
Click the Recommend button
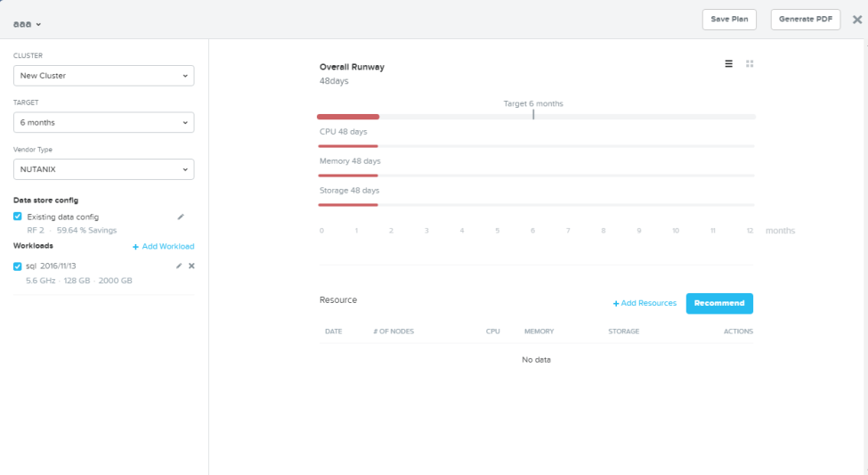coord(719,303)
